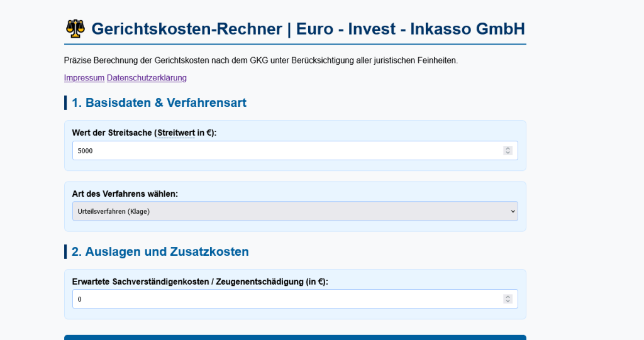Click the dotted-underlined Streitwert term

click(x=175, y=133)
